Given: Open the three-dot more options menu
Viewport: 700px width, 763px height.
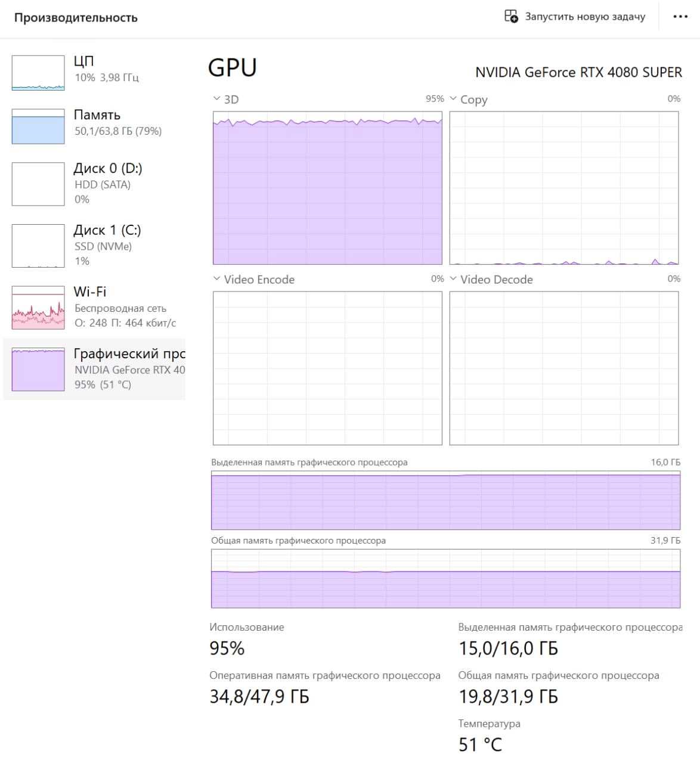Looking at the screenshot, I should tap(680, 17).
